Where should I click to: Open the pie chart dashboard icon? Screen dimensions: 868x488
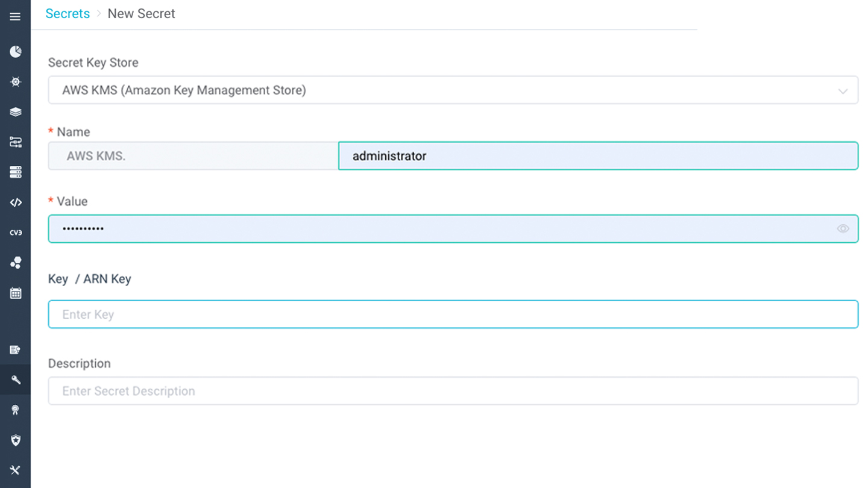[15, 52]
